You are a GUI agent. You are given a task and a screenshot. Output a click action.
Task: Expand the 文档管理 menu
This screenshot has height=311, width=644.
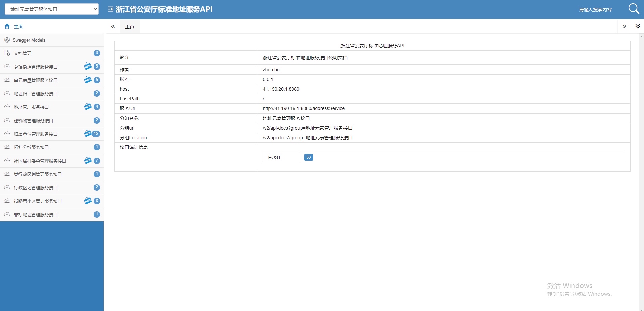(52, 53)
